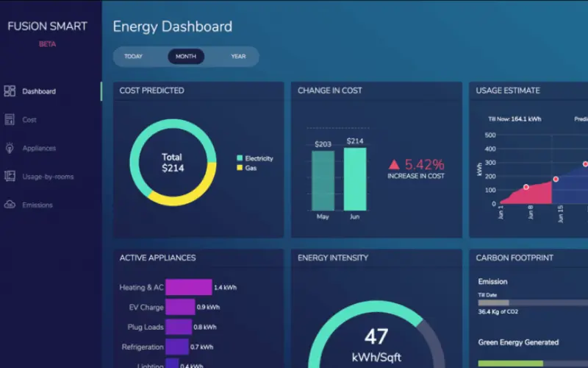Screen dimensions: 588x368
Task: Click the May cost bar
Action: 323,180
